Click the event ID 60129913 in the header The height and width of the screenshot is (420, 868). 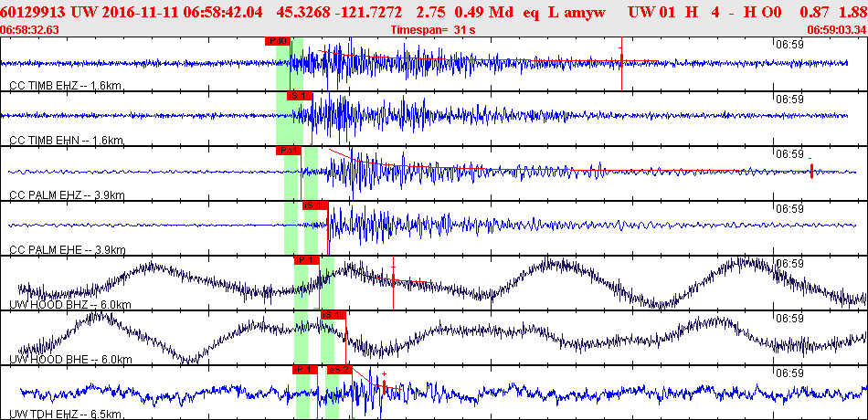[33, 13]
